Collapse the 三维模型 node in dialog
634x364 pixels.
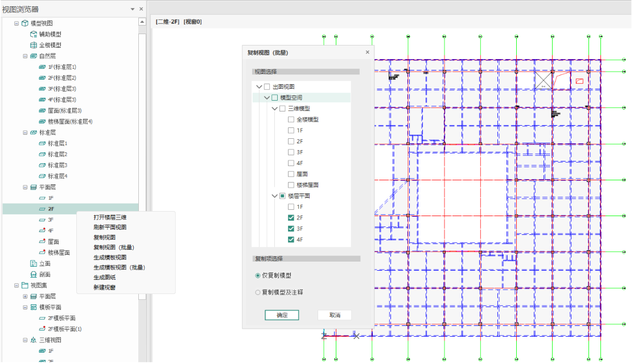point(274,109)
